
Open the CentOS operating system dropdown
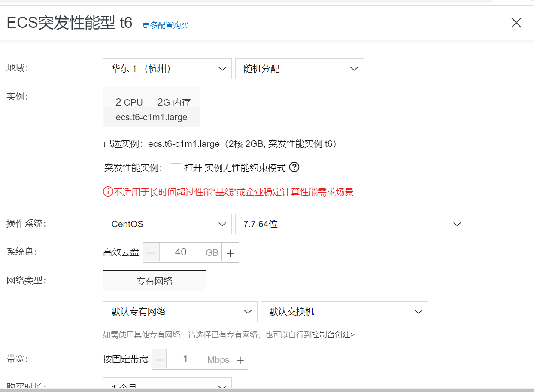(x=167, y=224)
